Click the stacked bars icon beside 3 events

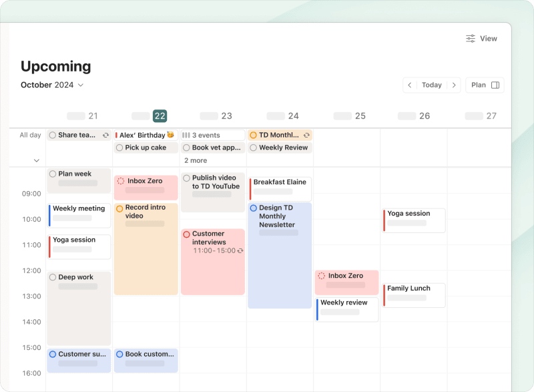(x=187, y=134)
